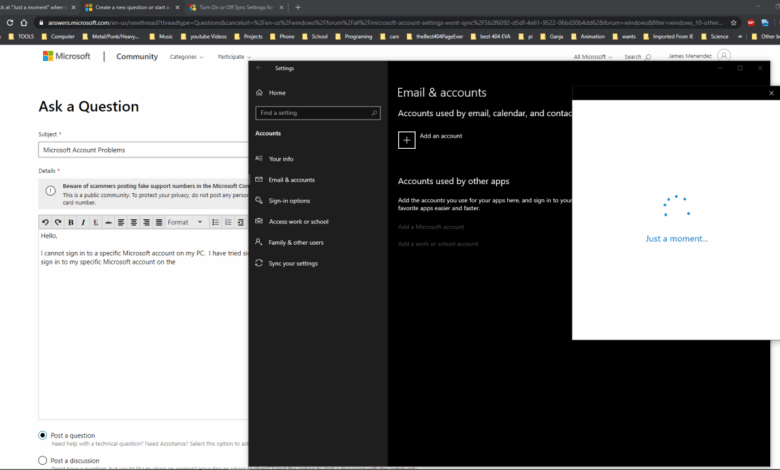This screenshot has height=470, width=780.
Task: Expand the Categories dropdown menu
Action: (187, 57)
